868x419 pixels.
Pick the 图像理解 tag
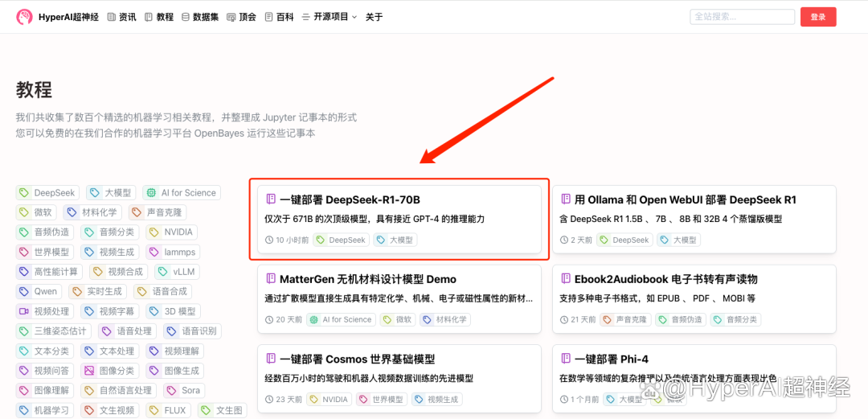pyautogui.click(x=45, y=391)
